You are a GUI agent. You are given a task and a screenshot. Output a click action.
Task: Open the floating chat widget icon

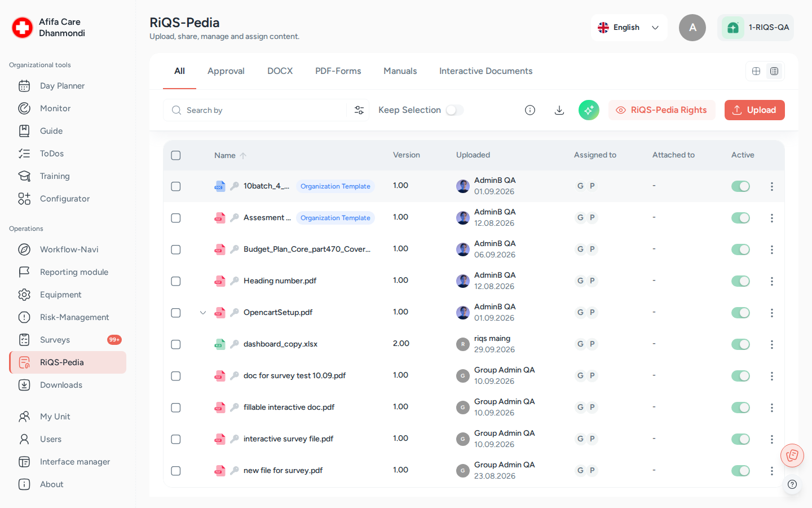(x=792, y=456)
